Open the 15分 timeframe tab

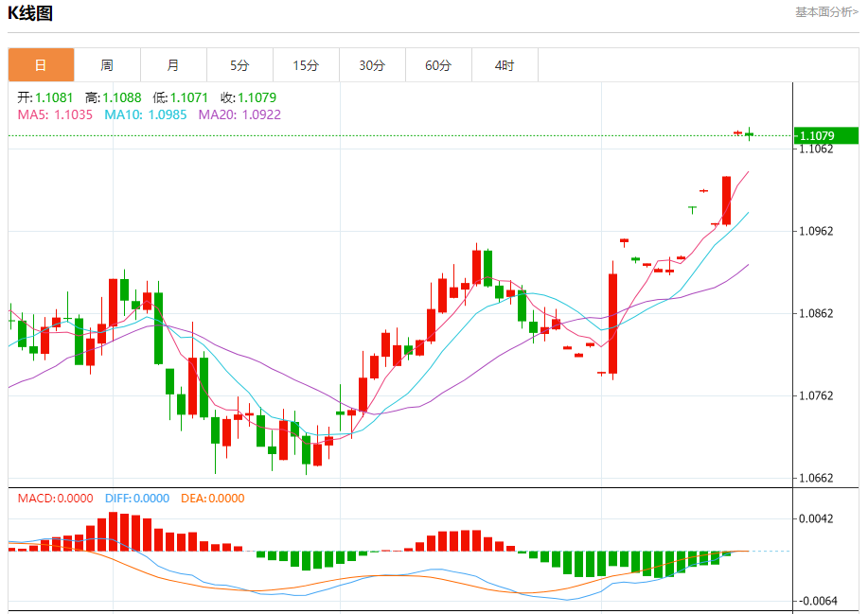(306, 65)
